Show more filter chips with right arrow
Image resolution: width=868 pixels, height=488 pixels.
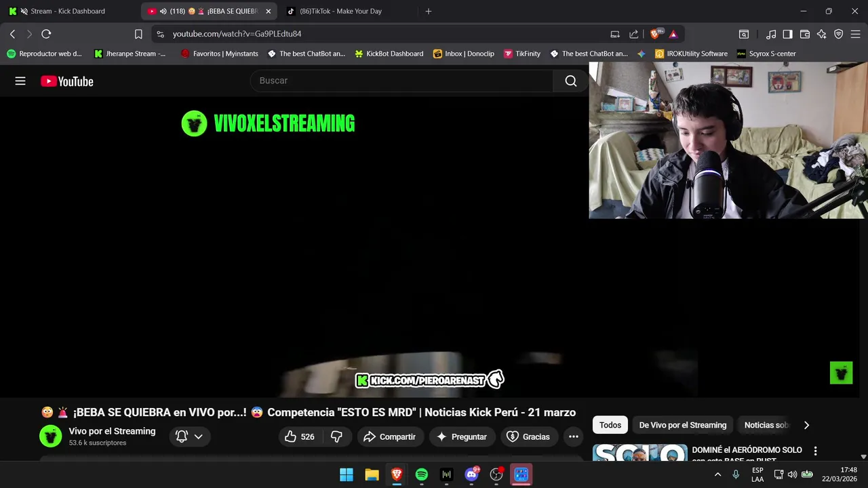(806, 425)
